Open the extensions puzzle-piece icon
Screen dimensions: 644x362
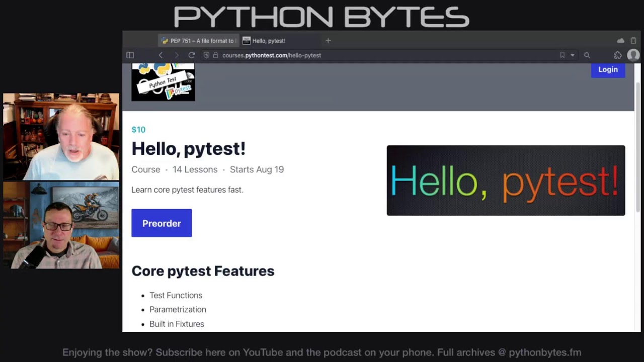[x=618, y=55]
